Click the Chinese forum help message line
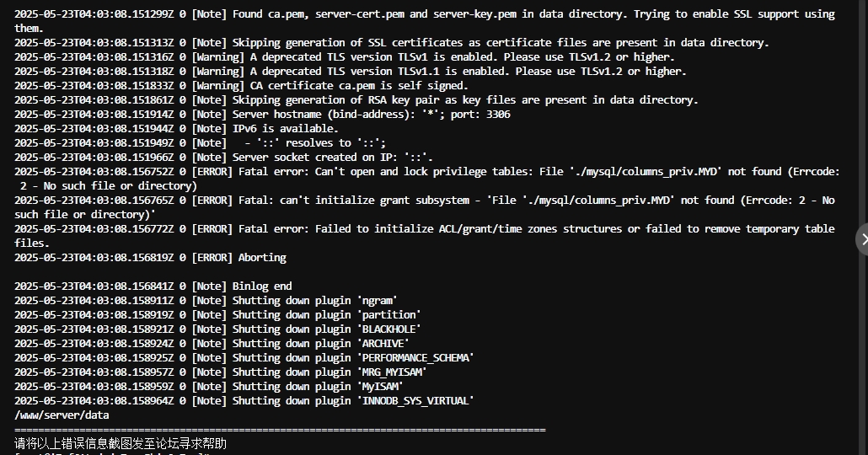This screenshot has height=455, width=868. tap(121, 443)
